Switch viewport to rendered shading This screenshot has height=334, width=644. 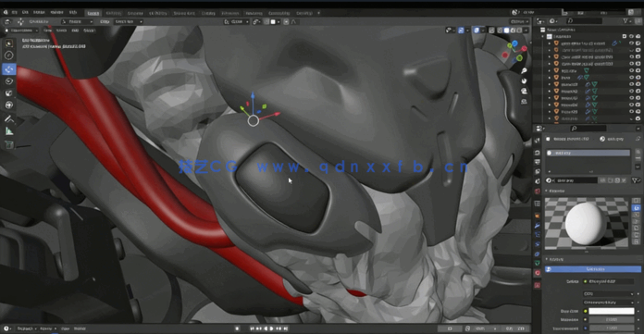pos(519,31)
